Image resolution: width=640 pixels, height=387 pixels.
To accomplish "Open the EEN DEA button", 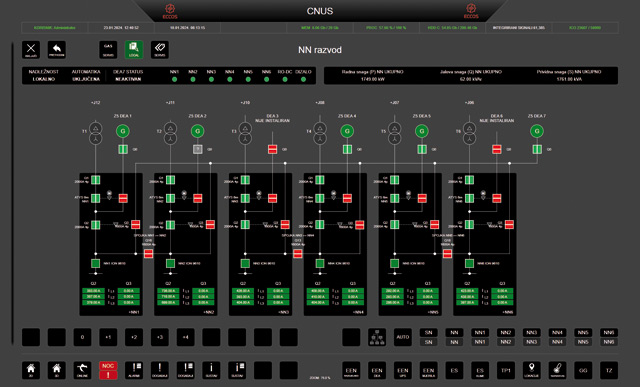I will [x=377, y=370].
